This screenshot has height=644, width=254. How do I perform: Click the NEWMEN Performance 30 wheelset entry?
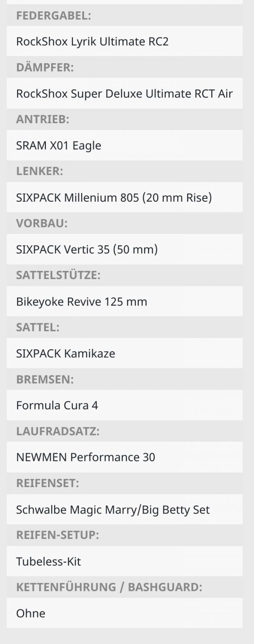pyautogui.click(x=85, y=457)
